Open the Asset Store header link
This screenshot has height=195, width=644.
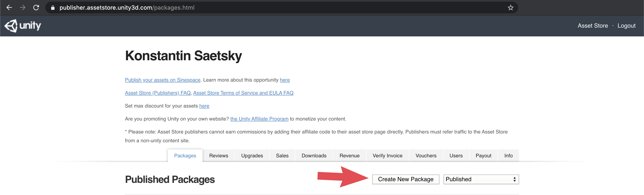click(x=593, y=26)
